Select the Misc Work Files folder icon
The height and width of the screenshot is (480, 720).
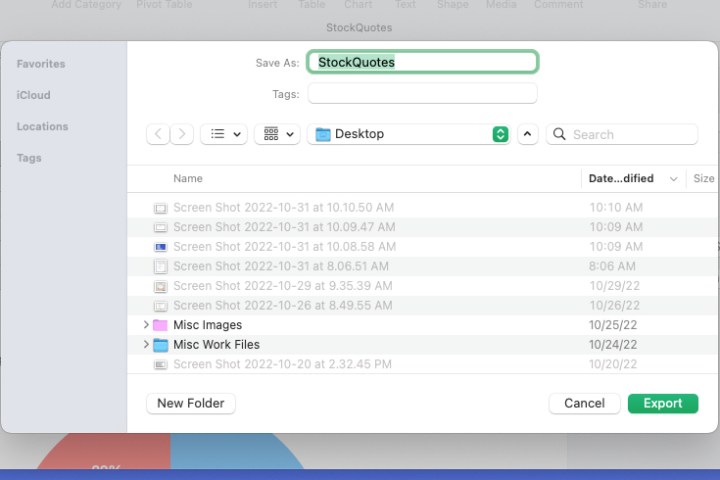160,345
